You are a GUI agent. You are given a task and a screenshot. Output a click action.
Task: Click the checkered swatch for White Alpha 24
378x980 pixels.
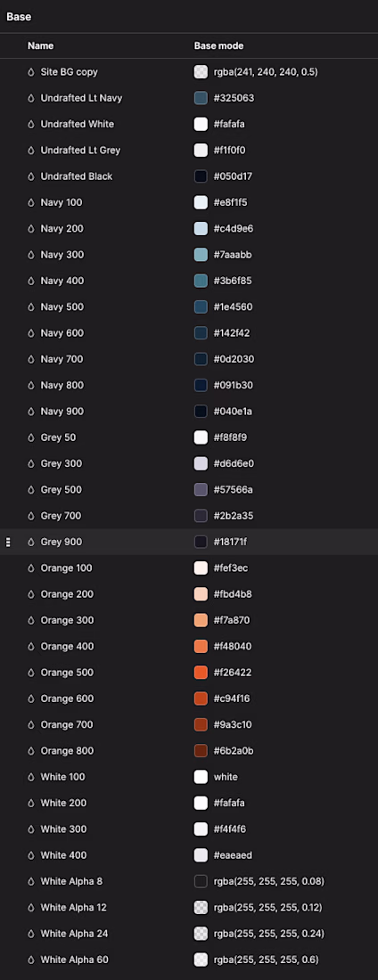click(x=201, y=933)
